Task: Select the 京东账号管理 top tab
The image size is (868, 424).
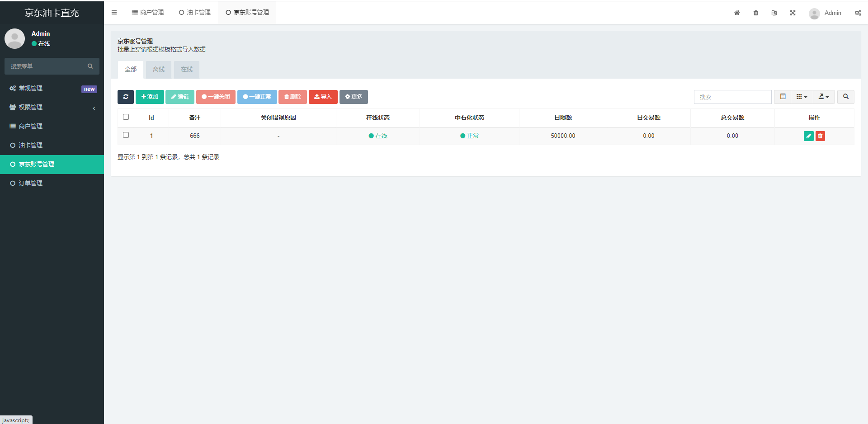Action: pyautogui.click(x=247, y=13)
